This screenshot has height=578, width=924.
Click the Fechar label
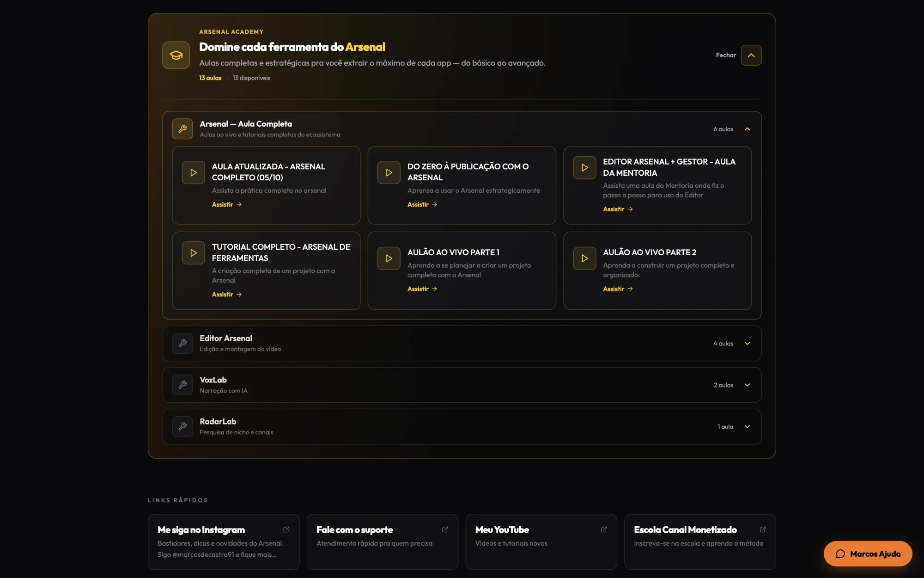(726, 55)
